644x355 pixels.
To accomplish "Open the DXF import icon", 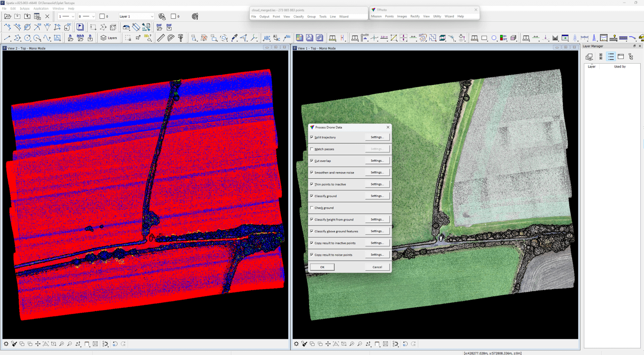I will click(159, 27).
